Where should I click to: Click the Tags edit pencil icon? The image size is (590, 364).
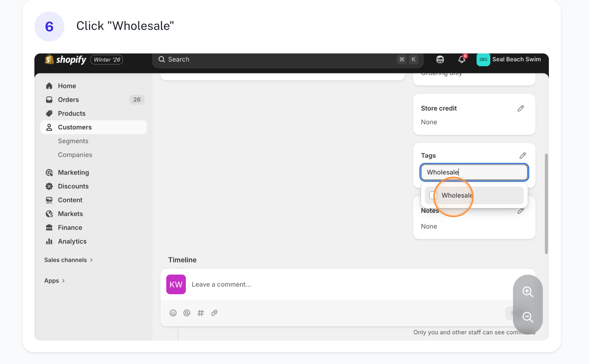(522, 155)
